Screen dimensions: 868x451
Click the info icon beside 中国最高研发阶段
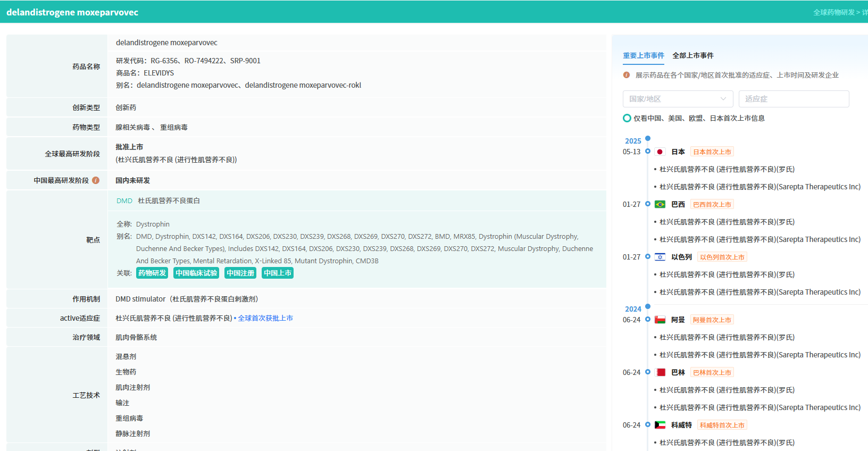pyautogui.click(x=96, y=180)
